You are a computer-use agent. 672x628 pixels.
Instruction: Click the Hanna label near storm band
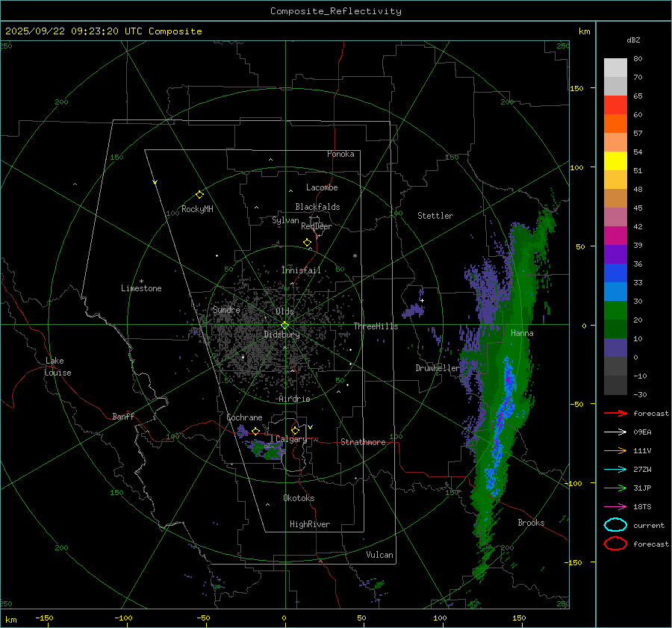pos(522,333)
